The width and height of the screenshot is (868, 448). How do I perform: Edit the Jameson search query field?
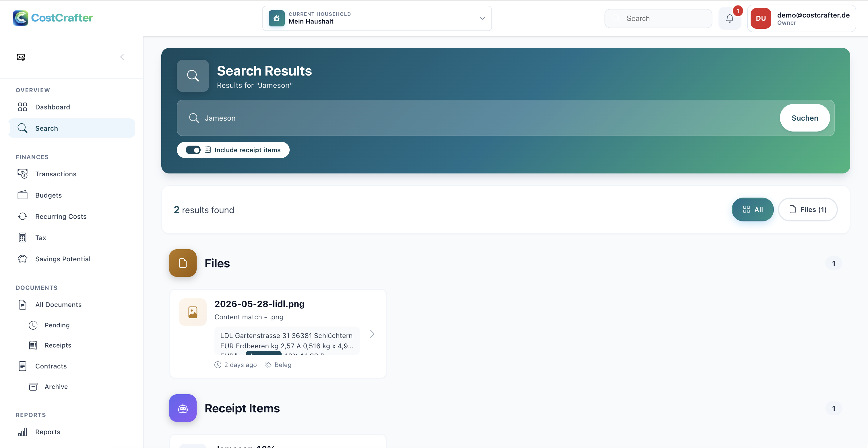[478, 118]
